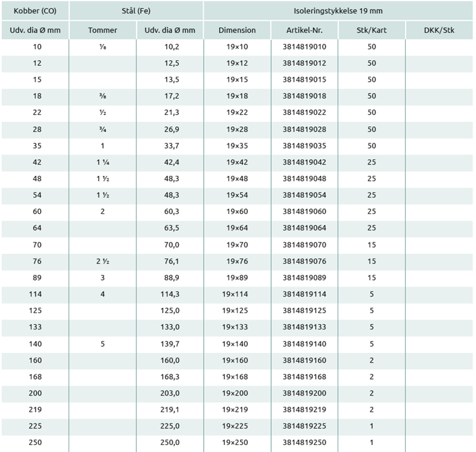The width and height of the screenshot is (476, 452).
Task: Click steel diameter value 13,5
Action: point(172,79)
